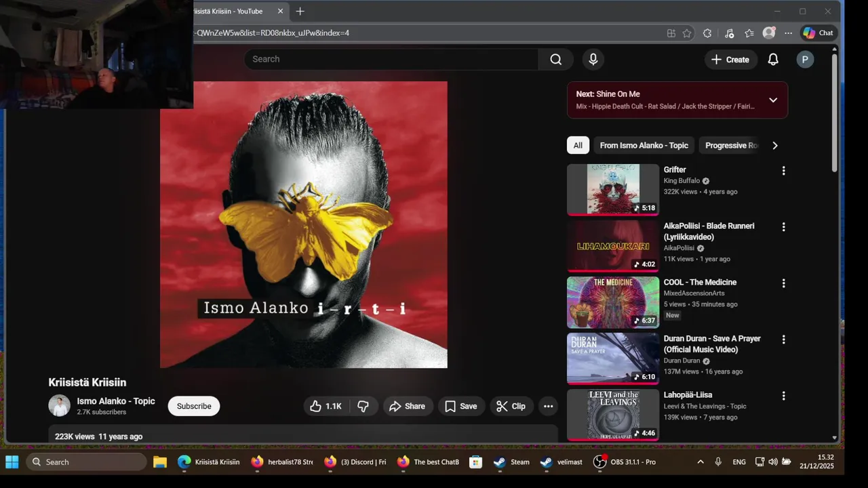This screenshot has height=488, width=868.
Task: Open YouTube notifications bell
Action: (773, 60)
